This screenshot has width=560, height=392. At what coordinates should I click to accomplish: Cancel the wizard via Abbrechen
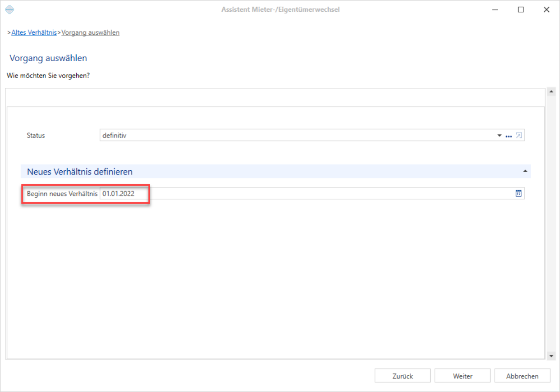tap(522, 376)
